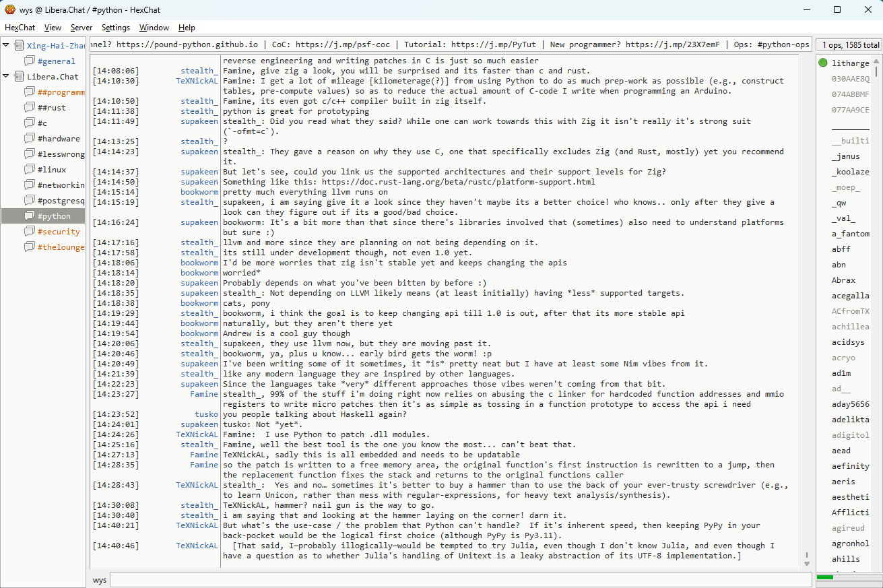Collapse the Xing-Hai-Zhan server tree
The height and width of the screenshot is (588, 883).
pyautogui.click(x=6, y=45)
